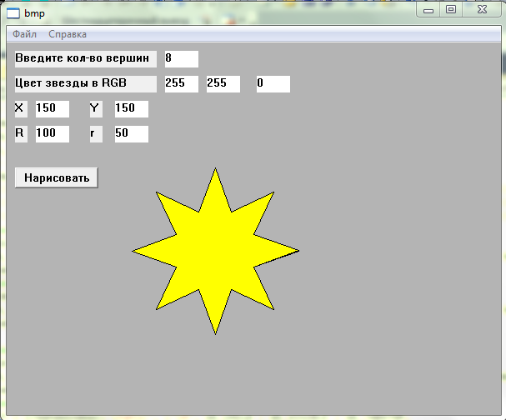
Task: Focus the outer radius R field
Action: pyautogui.click(x=53, y=134)
